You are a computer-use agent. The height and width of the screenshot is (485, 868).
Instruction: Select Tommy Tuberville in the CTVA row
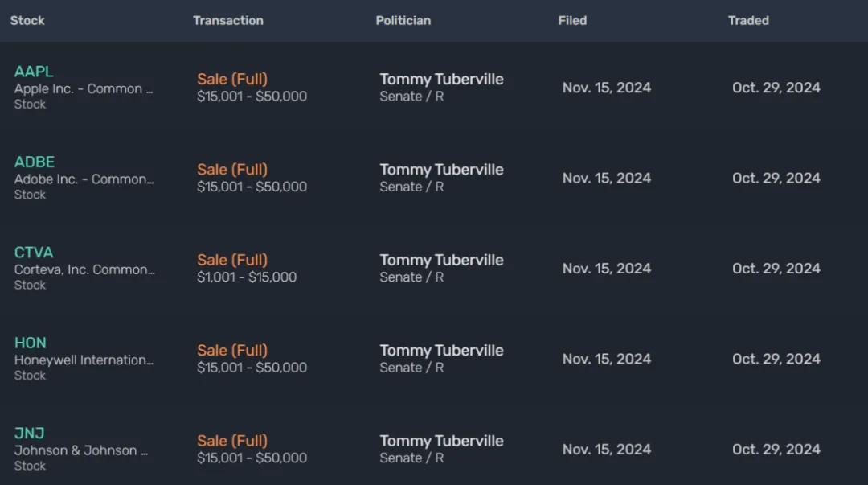coord(441,261)
